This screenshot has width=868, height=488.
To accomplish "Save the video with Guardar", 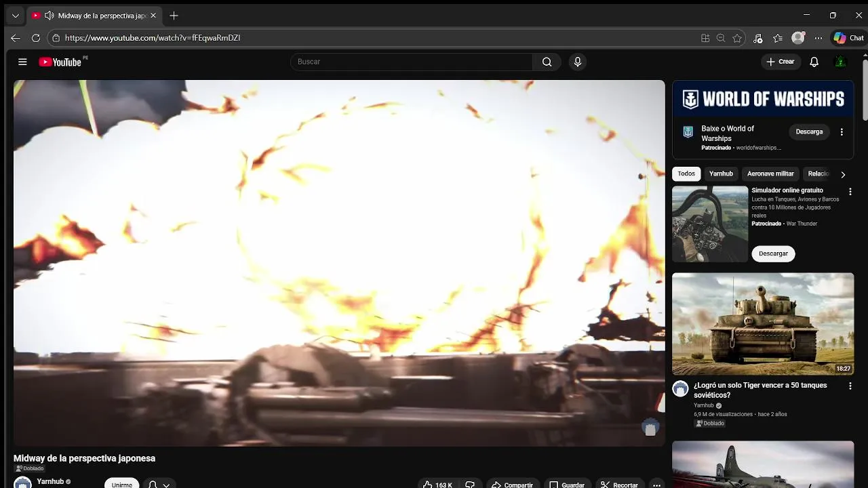I will [567, 485].
